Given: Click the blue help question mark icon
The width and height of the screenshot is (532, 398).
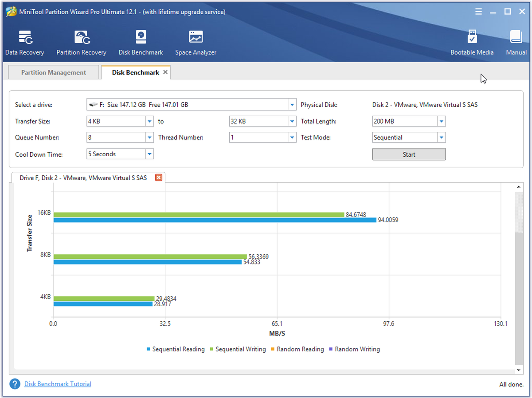Looking at the screenshot, I should coord(15,384).
